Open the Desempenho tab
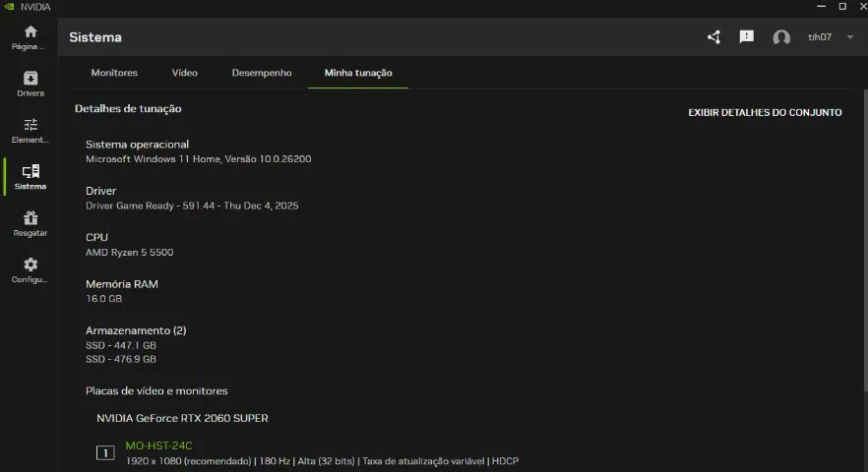868x472 pixels. tap(262, 73)
